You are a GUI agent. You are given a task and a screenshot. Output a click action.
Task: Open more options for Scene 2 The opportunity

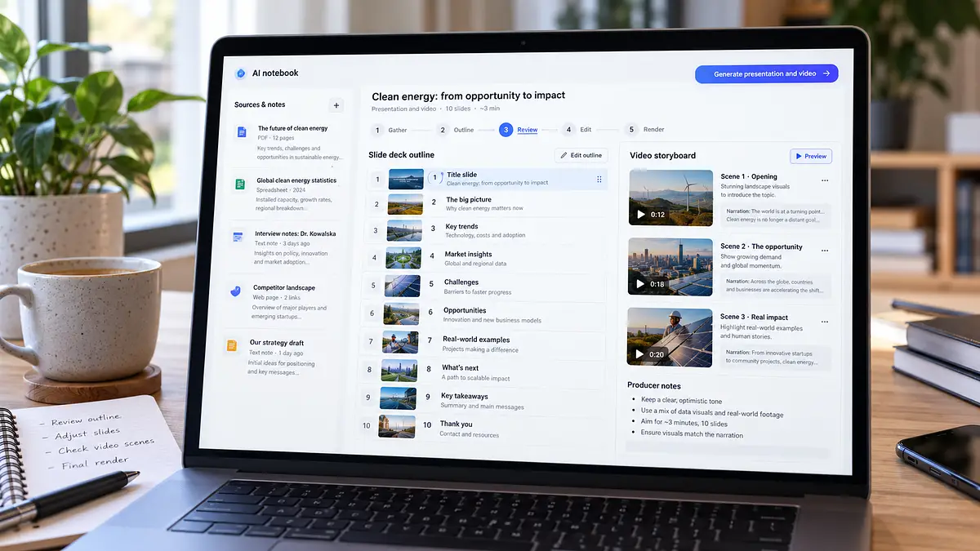click(x=825, y=251)
